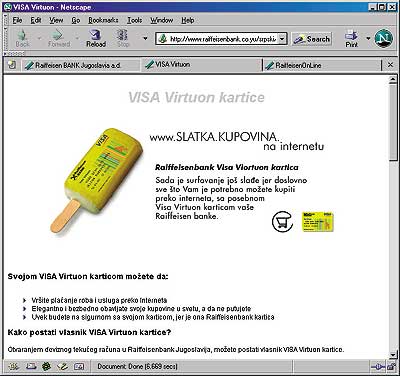Expand the dropdown arrow right of Stop
The image size is (400, 376).
[145, 38]
